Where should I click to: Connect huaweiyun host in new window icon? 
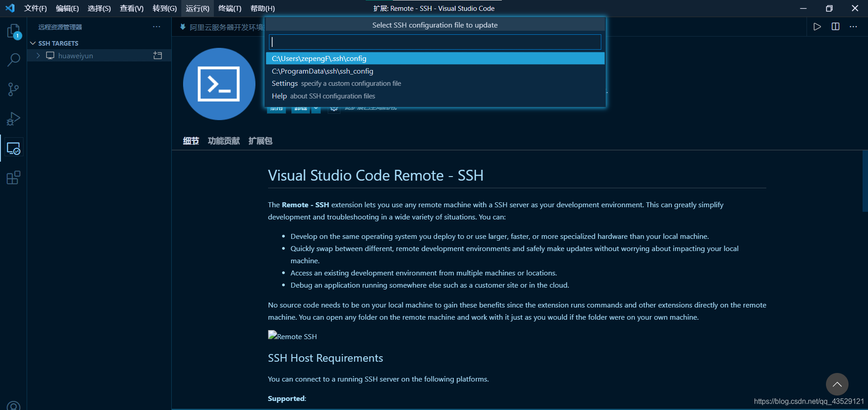click(x=158, y=56)
